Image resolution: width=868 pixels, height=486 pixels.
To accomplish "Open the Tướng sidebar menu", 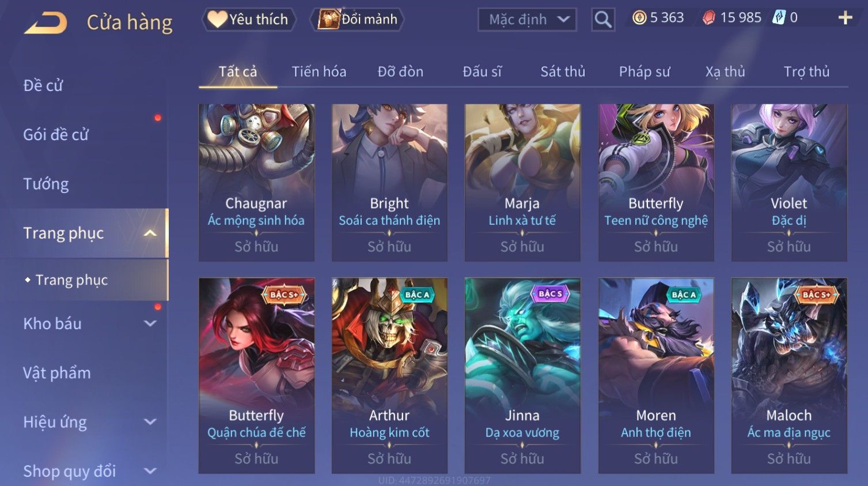I will (46, 184).
